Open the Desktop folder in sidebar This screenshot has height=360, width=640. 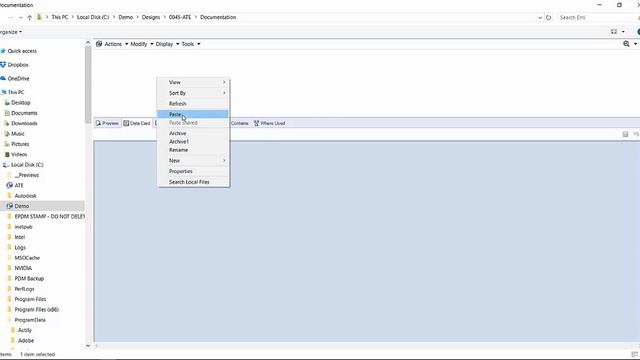21,103
